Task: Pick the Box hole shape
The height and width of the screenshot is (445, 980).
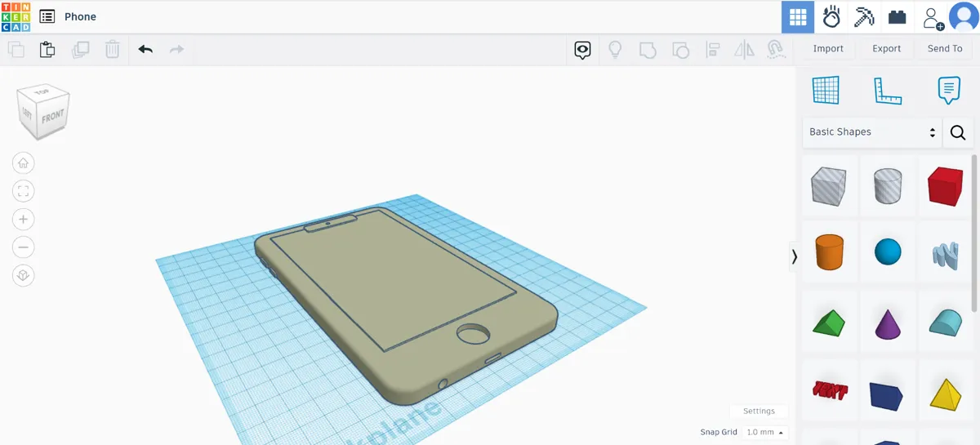Action: point(829,186)
